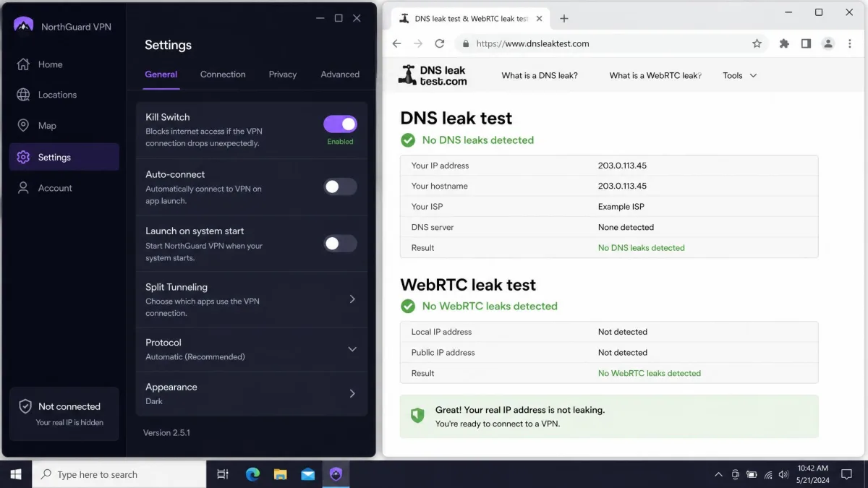868x488 pixels.
Task: Open Locations in the VPN sidebar
Action: click(x=64, y=95)
